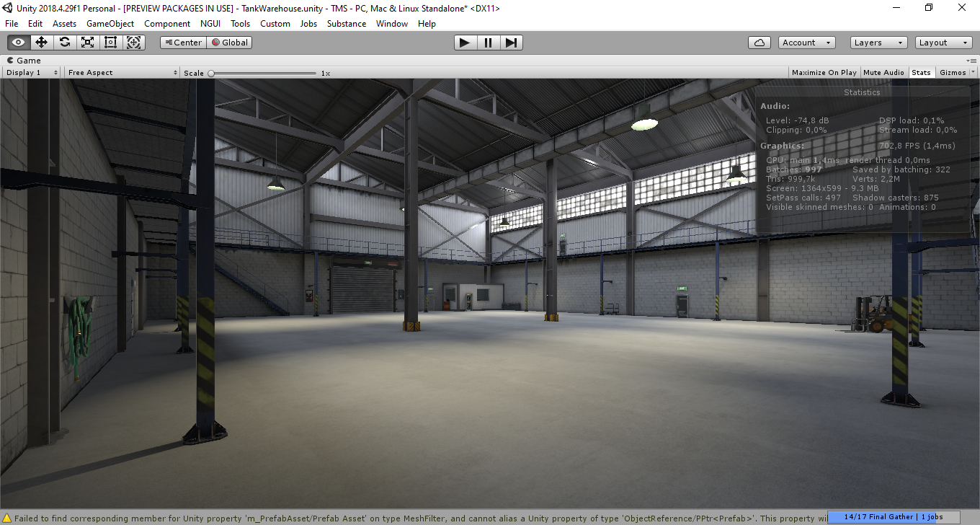This screenshot has width=980, height=525.
Task: Select the Hand view tool
Action: pyautogui.click(x=19, y=43)
